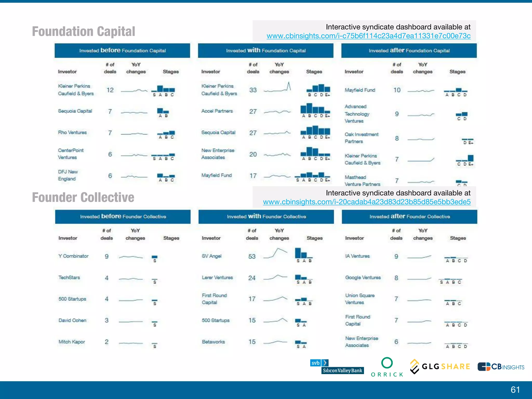Click the deal count 24 for Lerer Ventures
Screen dimensions: 532x399
[x=252, y=278]
